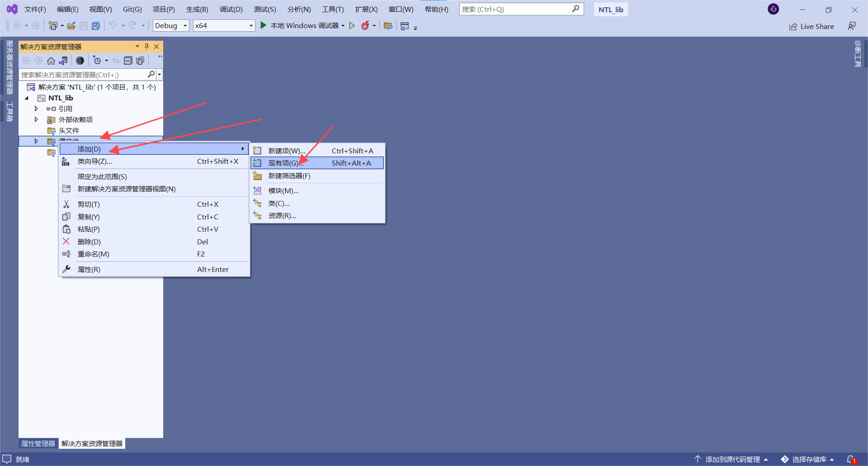Screen dimensions: 868x466
Task: Click 复制(Y) in the context menu
Action: click(x=154, y=217)
